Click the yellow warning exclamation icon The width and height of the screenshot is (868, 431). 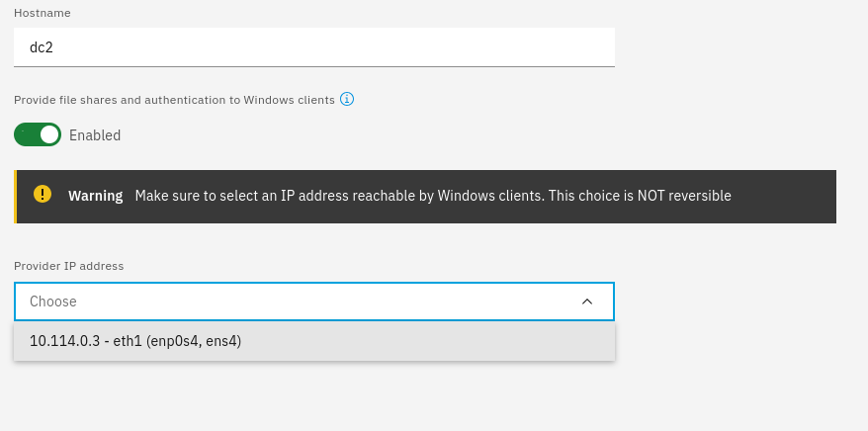[x=43, y=194]
